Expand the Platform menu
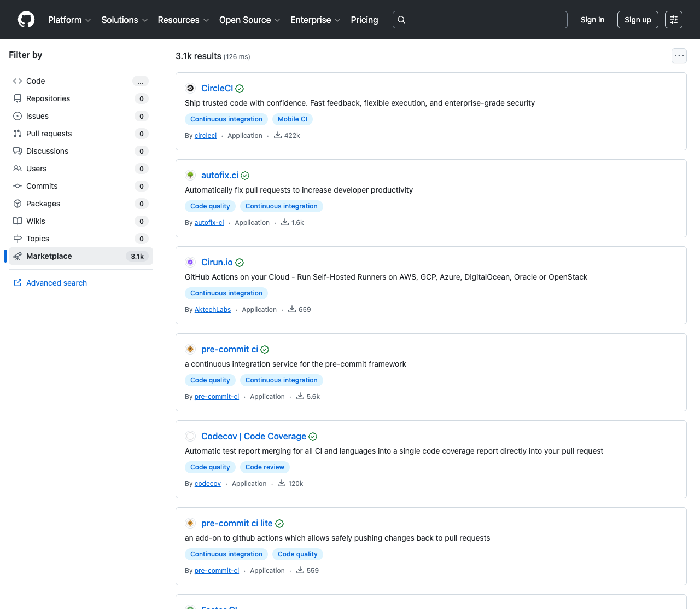700x609 pixels. point(69,20)
